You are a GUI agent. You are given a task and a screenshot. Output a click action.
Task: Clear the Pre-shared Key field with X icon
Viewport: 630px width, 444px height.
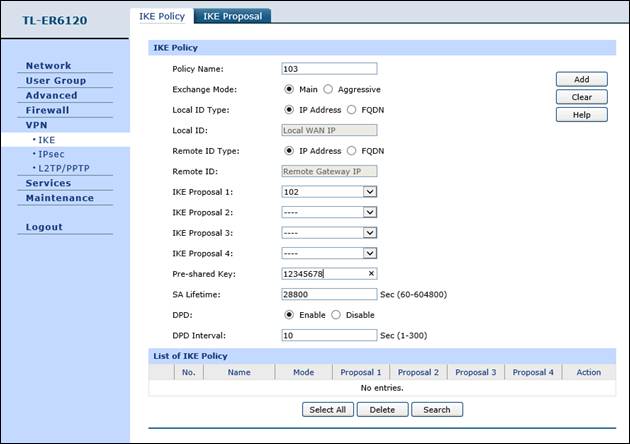(370, 273)
